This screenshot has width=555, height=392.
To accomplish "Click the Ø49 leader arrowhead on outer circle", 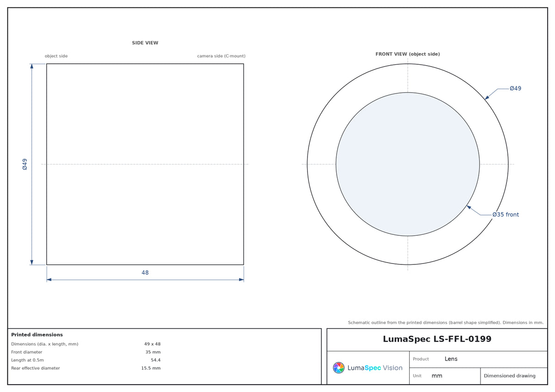I will (x=487, y=98).
